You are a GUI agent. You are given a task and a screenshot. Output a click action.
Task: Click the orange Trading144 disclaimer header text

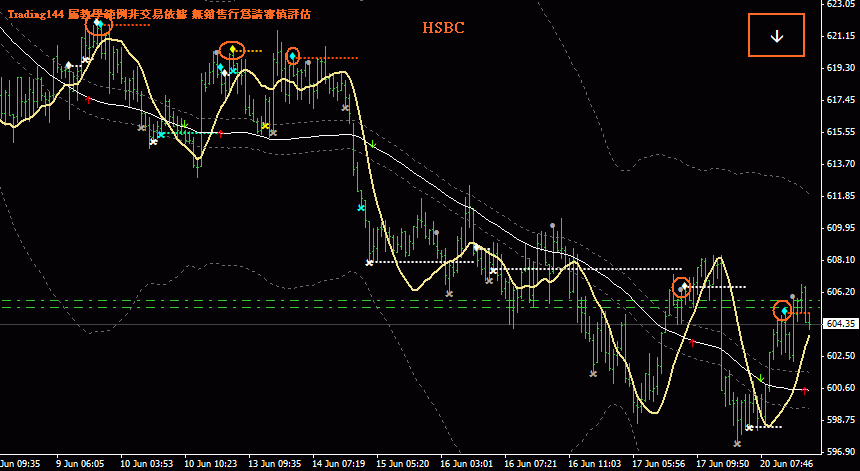[x=159, y=14]
